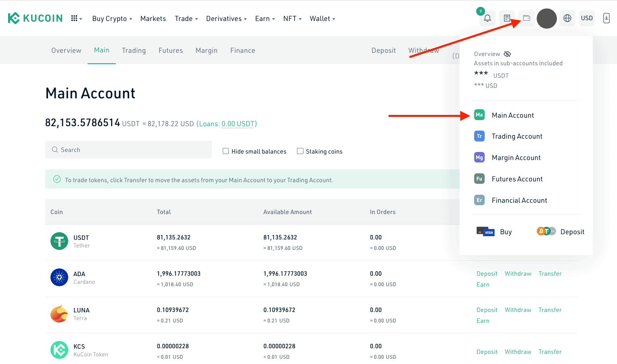Image resolution: width=617 pixels, height=364 pixels.
Task: Select Futures Account in dropdown panel
Action: [517, 179]
